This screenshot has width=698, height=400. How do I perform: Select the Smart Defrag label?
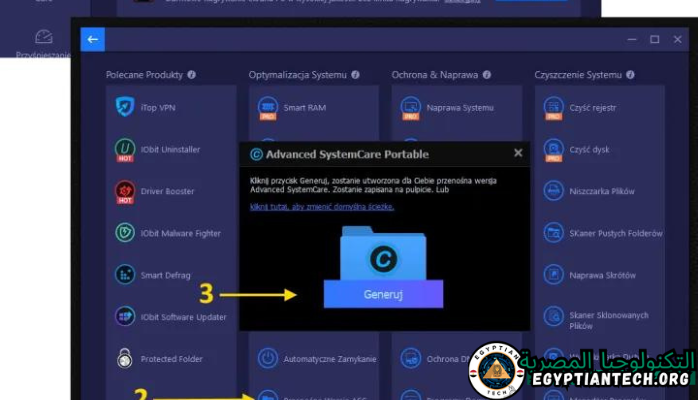point(166,275)
